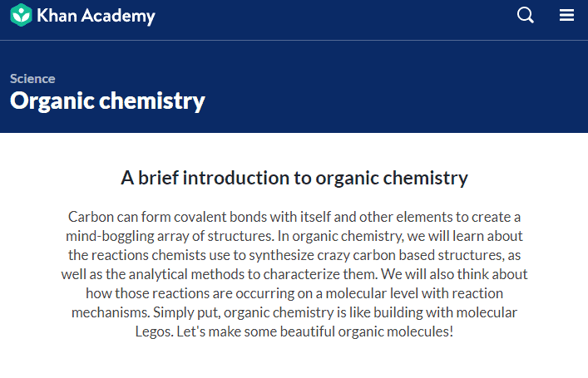This screenshot has width=588, height=378.
Task: Select the Organic chemistry page title
Action: pyautogui.click(x=107, y=101)
